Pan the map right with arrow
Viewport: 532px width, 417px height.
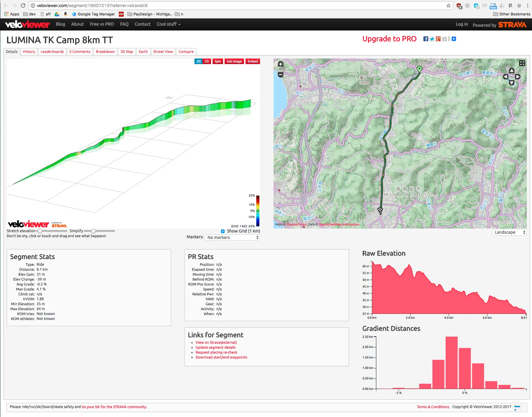(x=518, y=77)
